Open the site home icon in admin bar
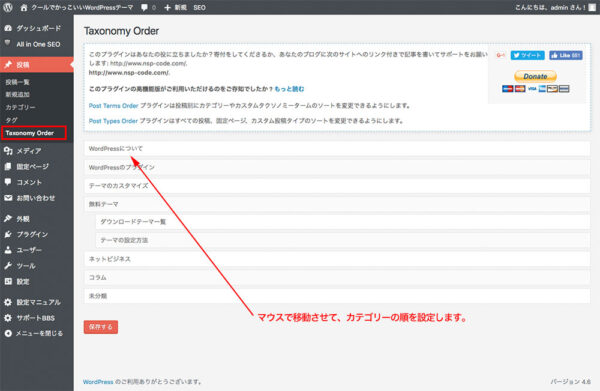 pyautogui.click(x=24, y=7)
